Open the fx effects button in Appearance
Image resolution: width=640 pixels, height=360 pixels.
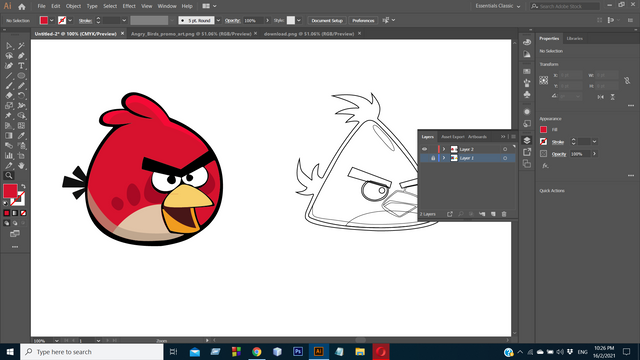(x=545, y=166)
